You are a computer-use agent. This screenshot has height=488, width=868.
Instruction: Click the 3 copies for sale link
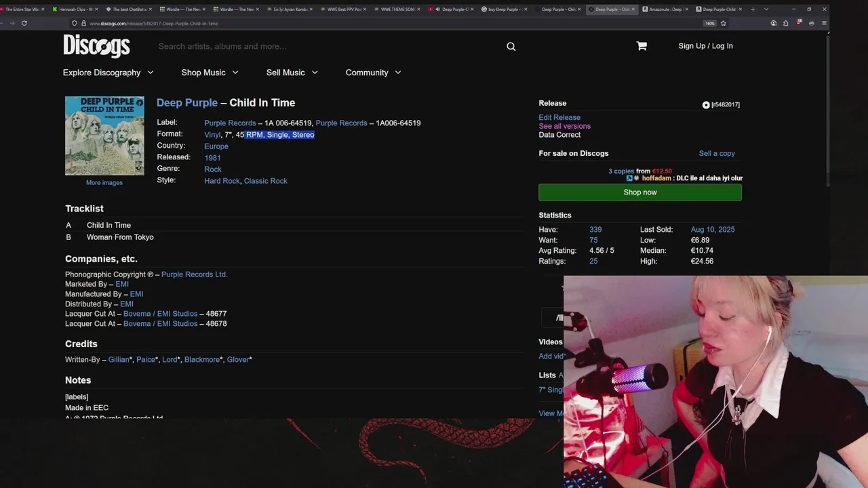click(x=621, y=171)
